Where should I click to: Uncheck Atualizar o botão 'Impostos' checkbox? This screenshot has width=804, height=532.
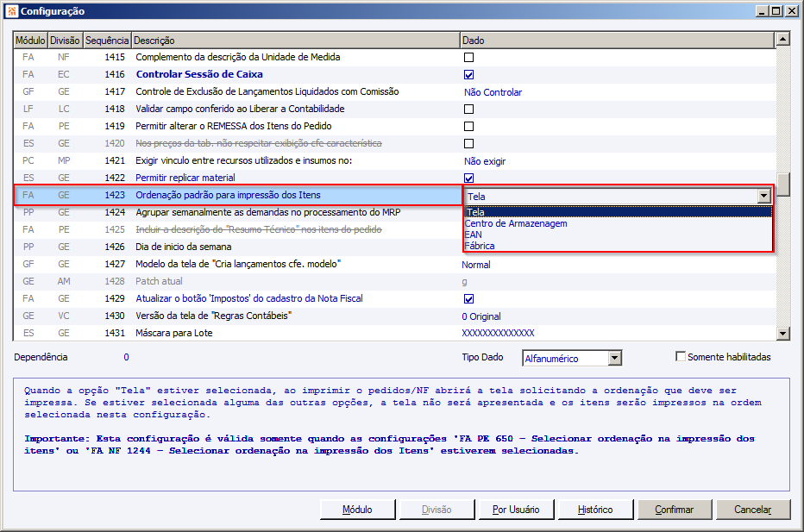pos(468,299)
